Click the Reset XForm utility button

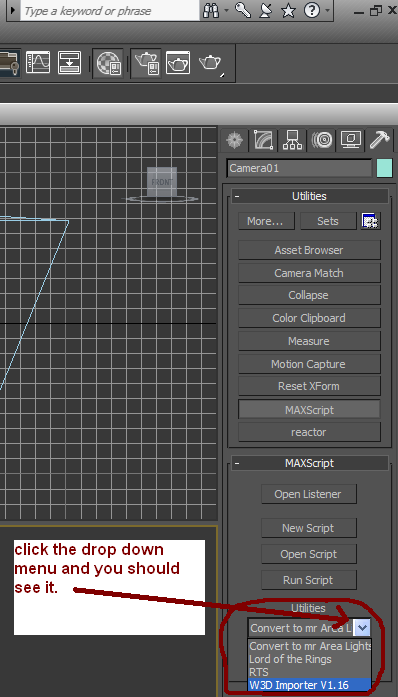(x=309, y=386)
